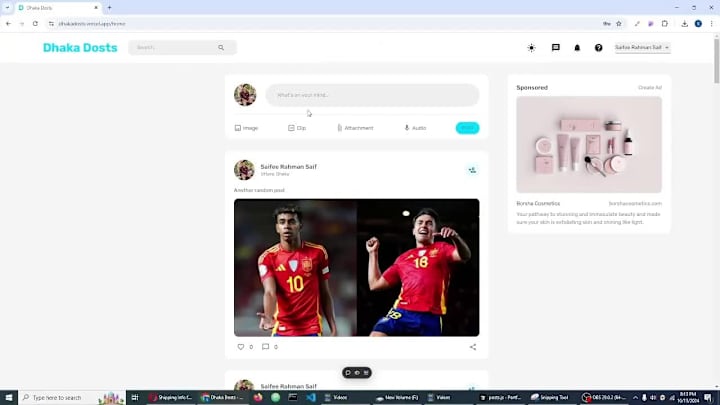This screenshot has height=405, width=720.
Task: Show hidden system tray icons
Action: 636,398
